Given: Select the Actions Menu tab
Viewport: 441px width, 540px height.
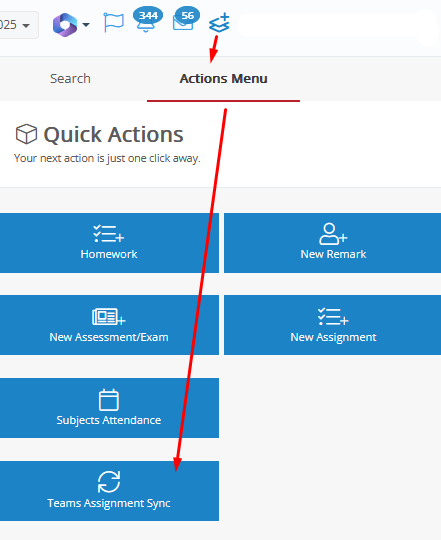Looking at the screenshot, I should pos(223,79).
